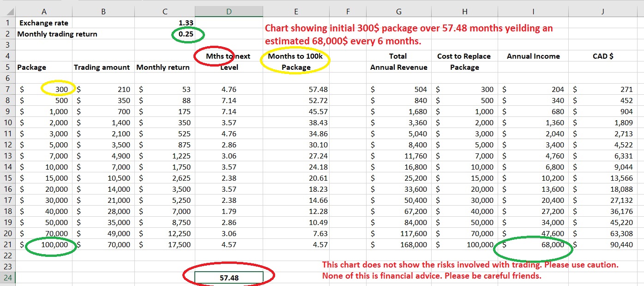Click CAD cell 90,440
The width and height of the screenshot is (644, 286).
coord(602,244)
